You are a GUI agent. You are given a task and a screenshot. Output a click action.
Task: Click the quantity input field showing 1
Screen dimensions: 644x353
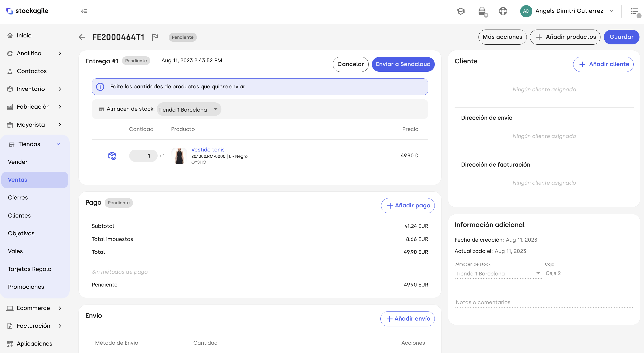[x=143, y=156]
